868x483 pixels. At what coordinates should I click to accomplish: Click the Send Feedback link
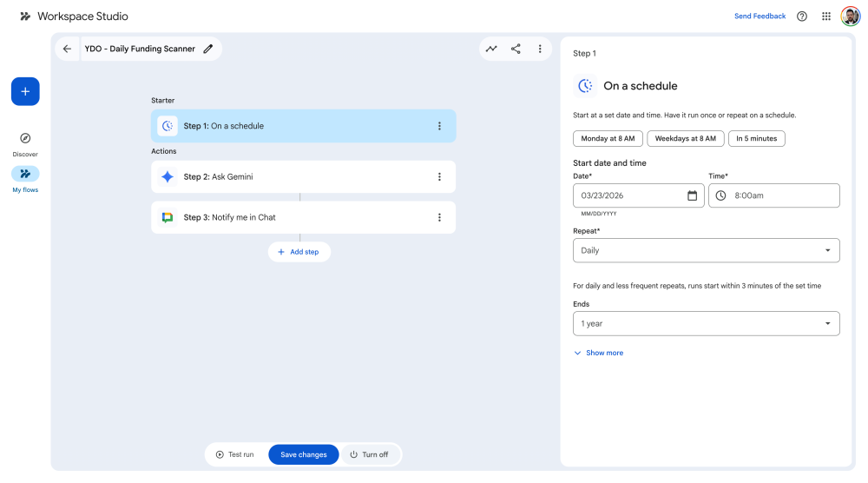(759, 16)
